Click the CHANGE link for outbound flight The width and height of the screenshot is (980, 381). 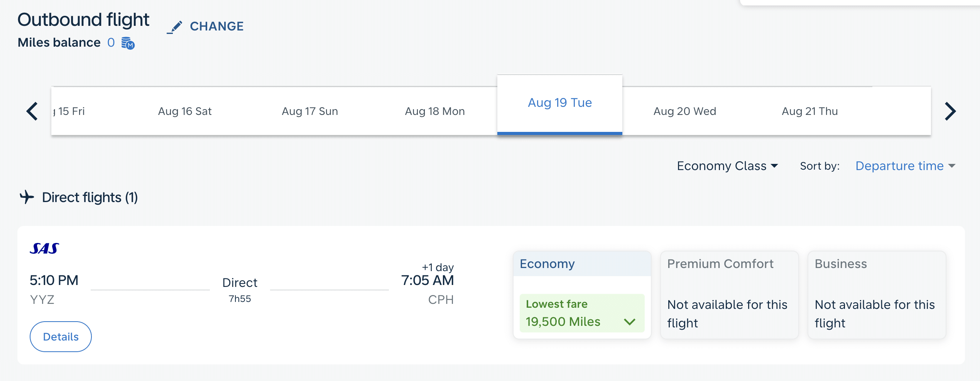[216, 26]
